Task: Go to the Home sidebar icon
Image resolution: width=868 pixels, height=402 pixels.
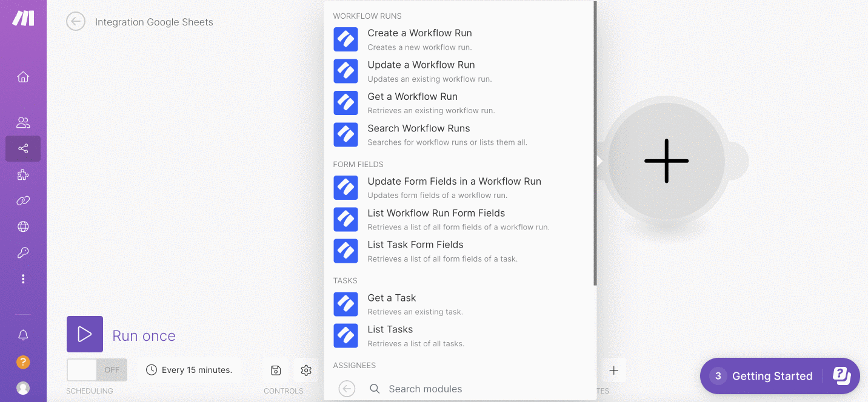Action: [x=23, y=77]
